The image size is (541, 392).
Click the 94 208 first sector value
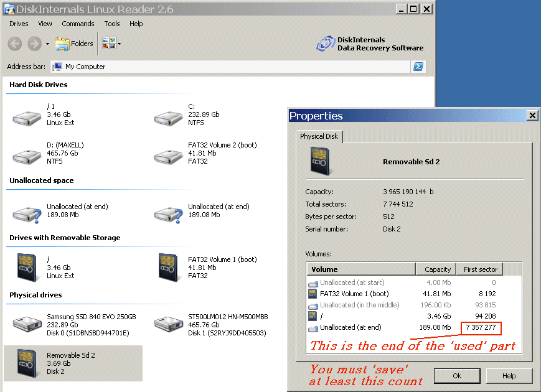point(486,316)
